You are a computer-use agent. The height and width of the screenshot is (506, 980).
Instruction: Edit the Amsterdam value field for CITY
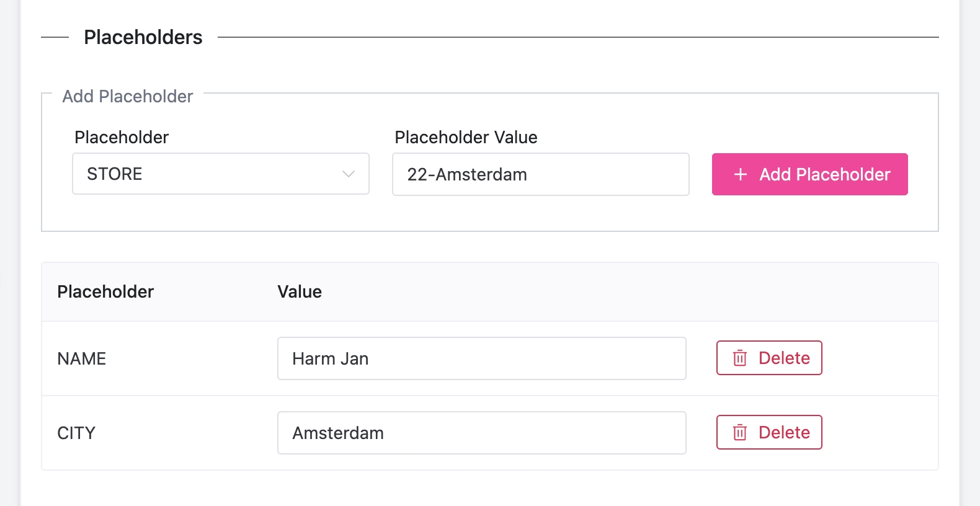tap(481, 433)
